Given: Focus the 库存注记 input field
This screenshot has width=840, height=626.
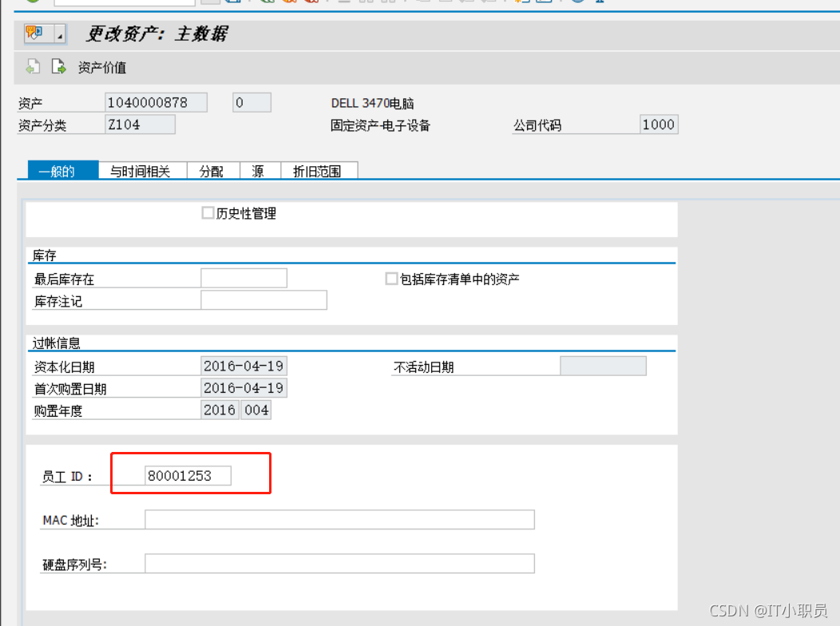Looking at the screenshot, I should point(263,300).
